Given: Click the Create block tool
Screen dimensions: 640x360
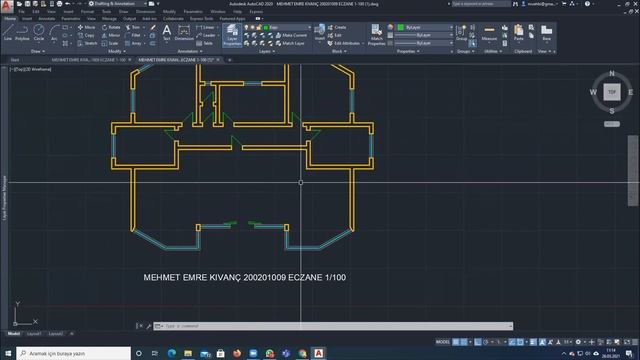Looking at the screenshot, I should point(337,27).
